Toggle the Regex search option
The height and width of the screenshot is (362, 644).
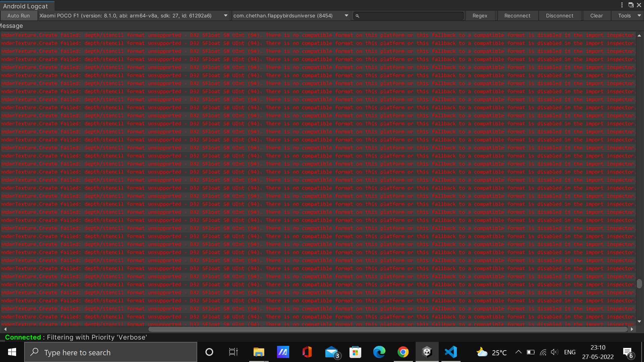(x=480, y=16)
